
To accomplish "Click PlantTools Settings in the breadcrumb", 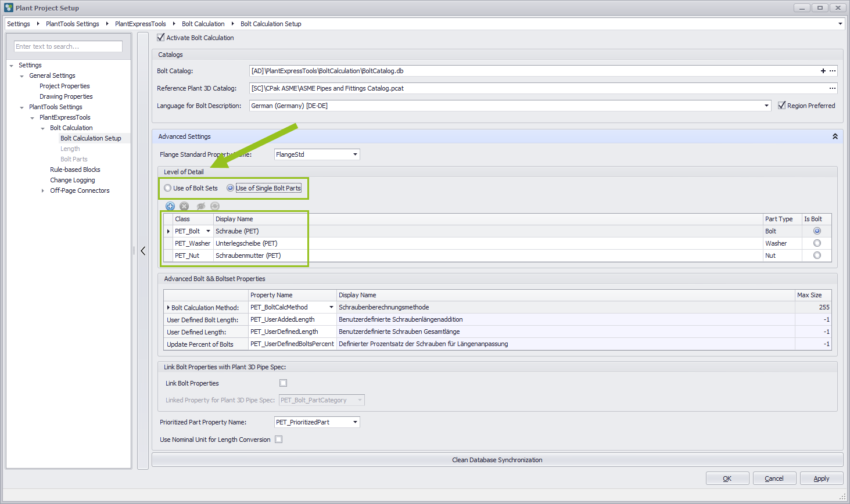I will coord(73,24).
